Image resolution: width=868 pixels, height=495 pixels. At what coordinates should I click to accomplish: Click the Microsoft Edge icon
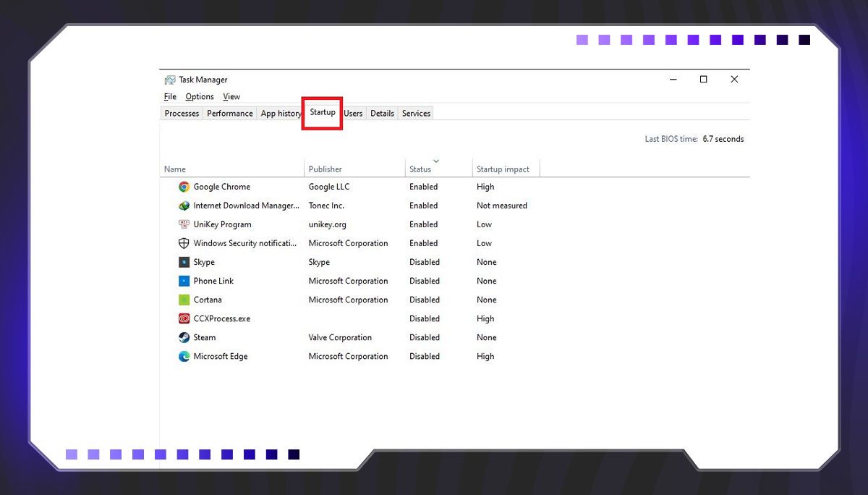[184, 356]
